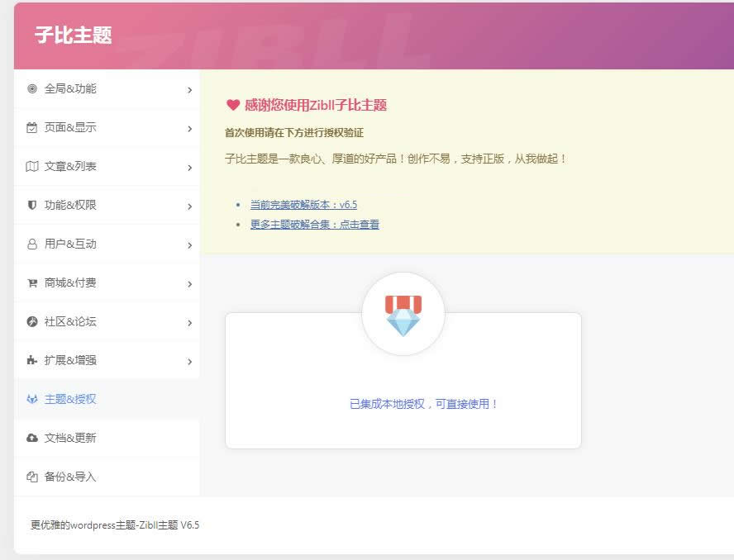Open the 当前完美破解版本：v6.5 link
The height and width of the screenshot is (560, 734).
coord(303,205)
